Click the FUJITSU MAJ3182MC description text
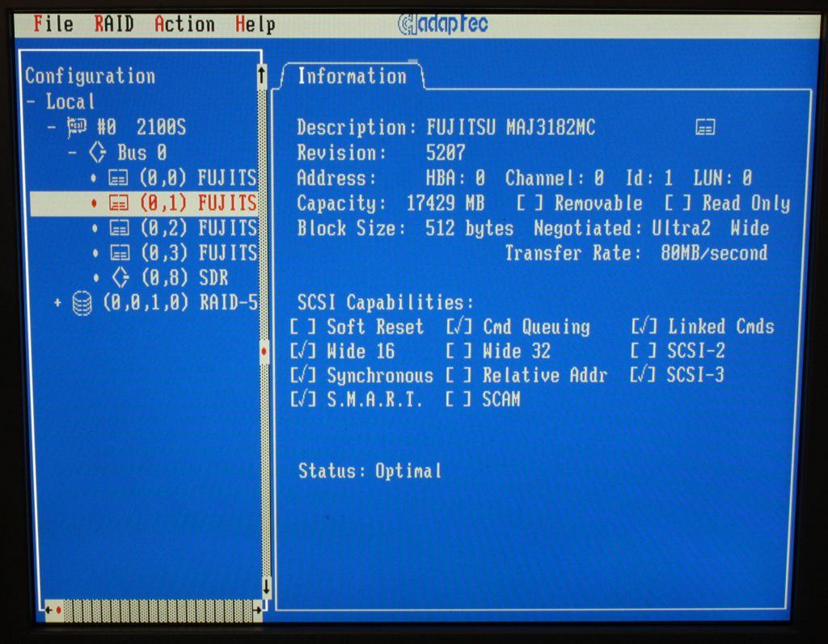The height and width of the screenshot is (644, 828). [511, 127]
